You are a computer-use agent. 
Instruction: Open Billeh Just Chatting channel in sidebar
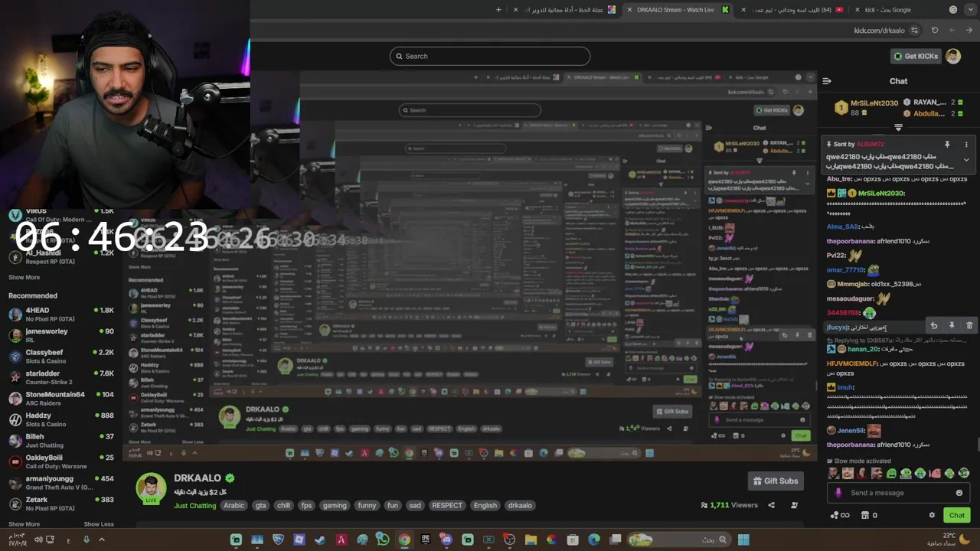[61, 441]
